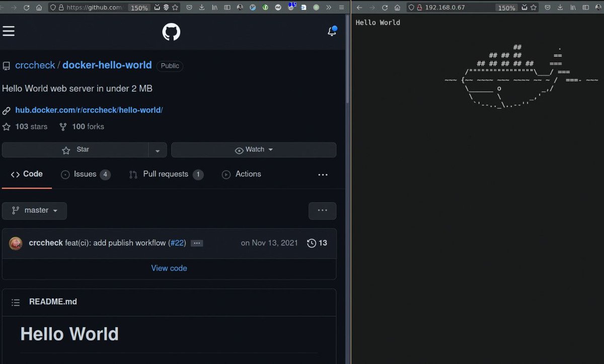This screenshot has width=604, height=364.
Task: Star the docker-hello-world repository
Action: point(75,150)
